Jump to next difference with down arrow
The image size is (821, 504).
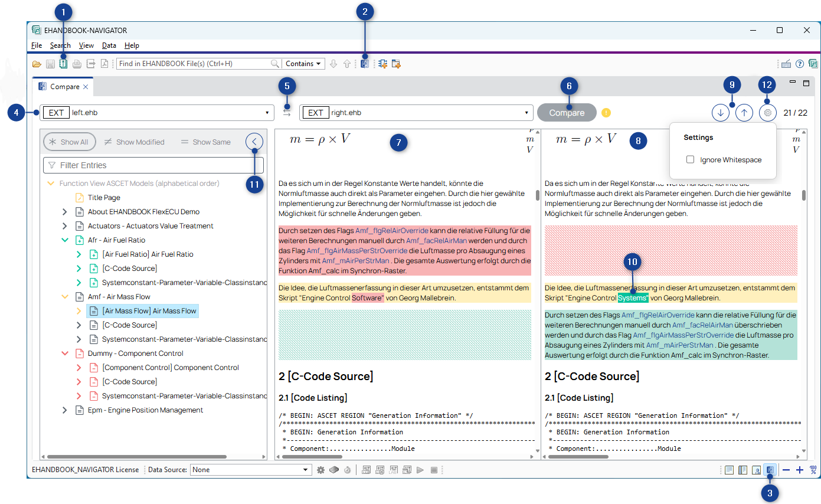(720, 113)
